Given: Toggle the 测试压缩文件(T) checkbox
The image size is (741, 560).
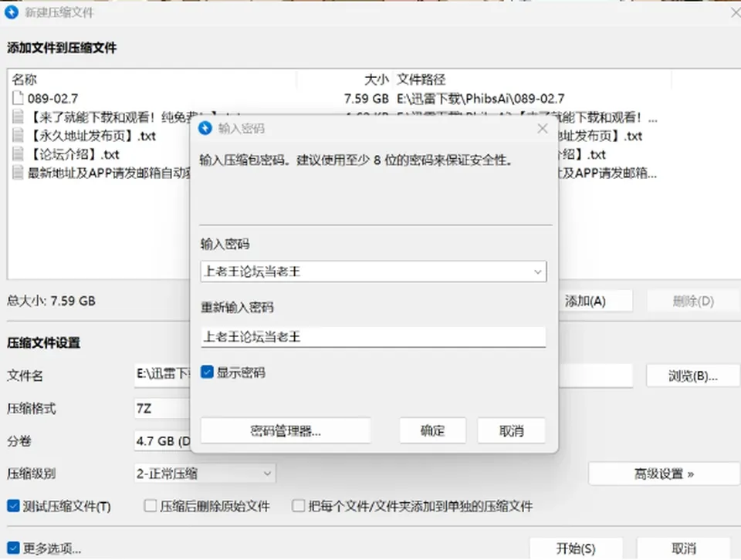Looking at the screenshot, I should pos(13,506).
